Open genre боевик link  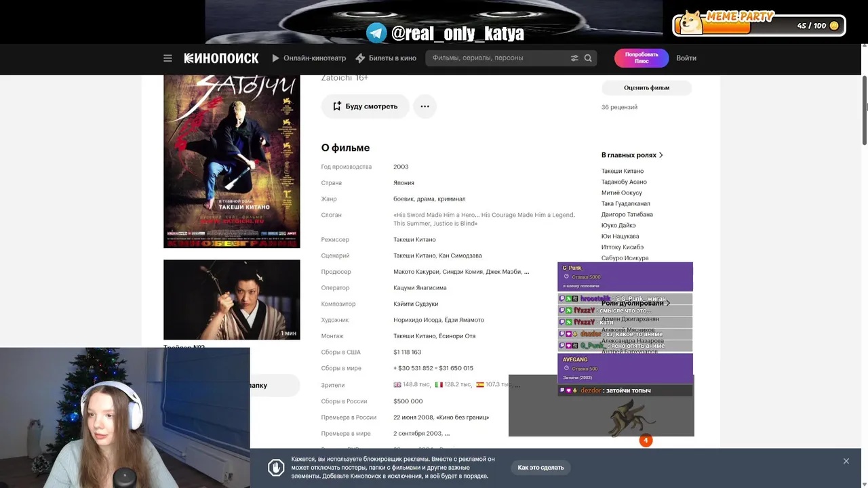[x=403, y=199]
